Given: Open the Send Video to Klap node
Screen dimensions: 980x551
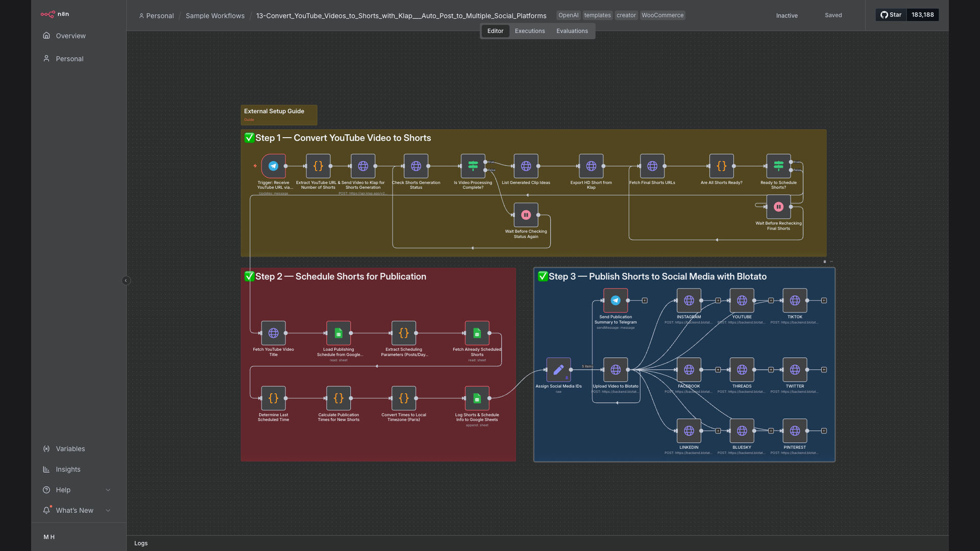Looking at the screenshot, I should [x=363, y=166].
